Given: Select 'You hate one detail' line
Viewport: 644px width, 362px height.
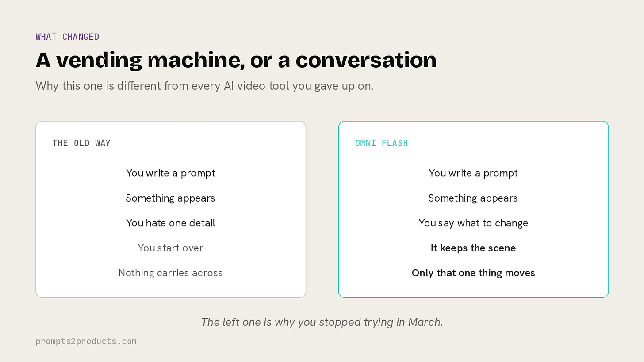Looking at the screenshot, I should pos(171,223).
